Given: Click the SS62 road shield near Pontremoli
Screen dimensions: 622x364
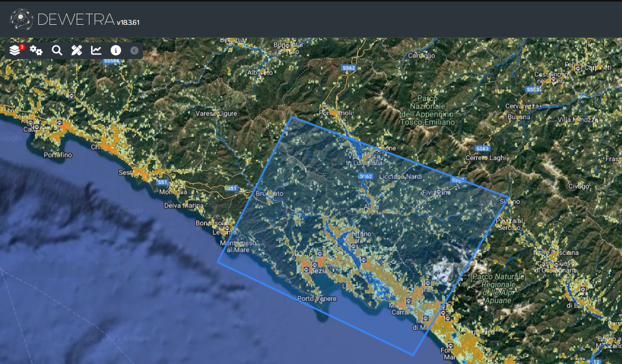Looking at the screenshot, I should coord(348,68).
